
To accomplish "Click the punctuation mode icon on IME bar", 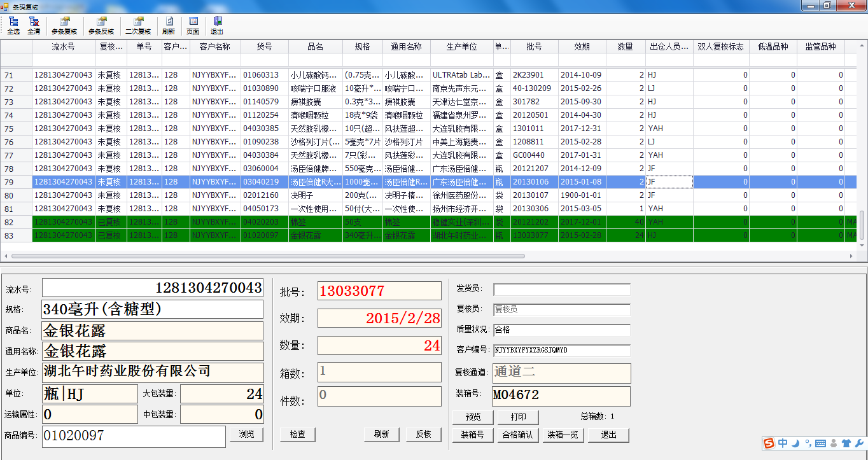I will [808, 443].
